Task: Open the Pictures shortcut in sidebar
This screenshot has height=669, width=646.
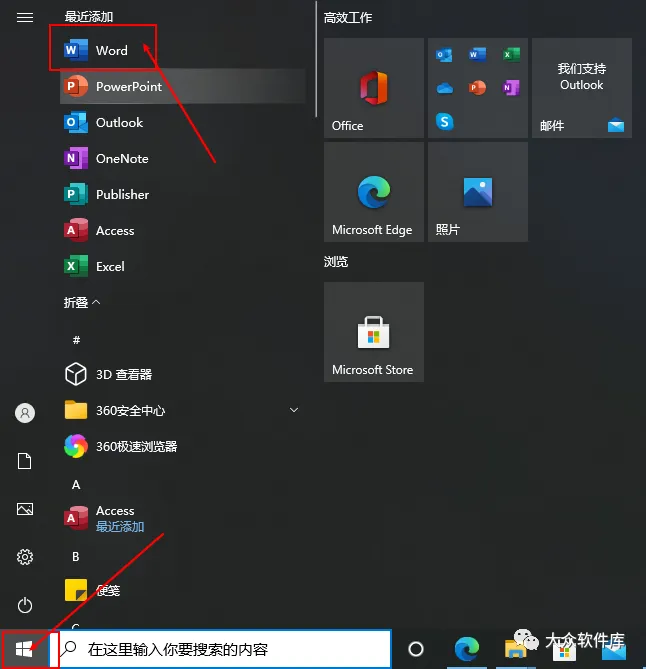Action: coord(25,509)
